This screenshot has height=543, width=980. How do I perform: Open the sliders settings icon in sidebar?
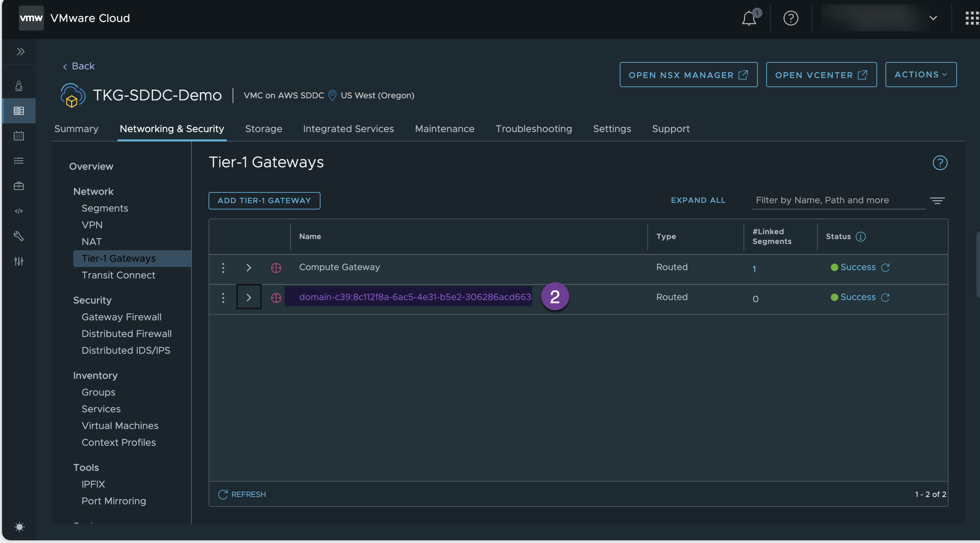coord(18,261)
